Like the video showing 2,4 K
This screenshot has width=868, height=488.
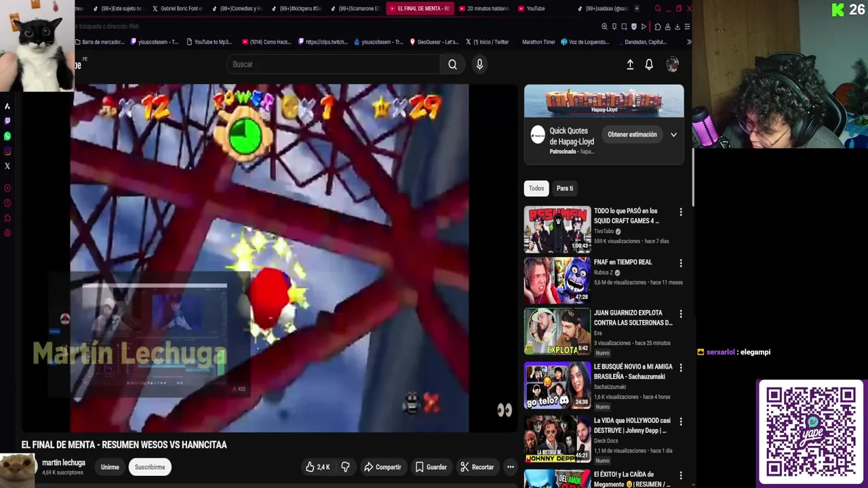[x=317, y=467]
